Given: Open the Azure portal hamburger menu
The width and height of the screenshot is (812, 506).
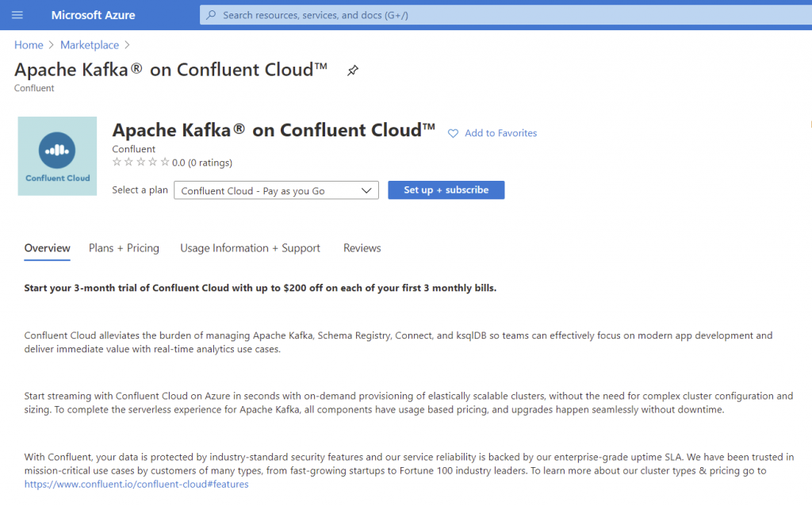Looking at the screenshot, I should tap(17, 15).
